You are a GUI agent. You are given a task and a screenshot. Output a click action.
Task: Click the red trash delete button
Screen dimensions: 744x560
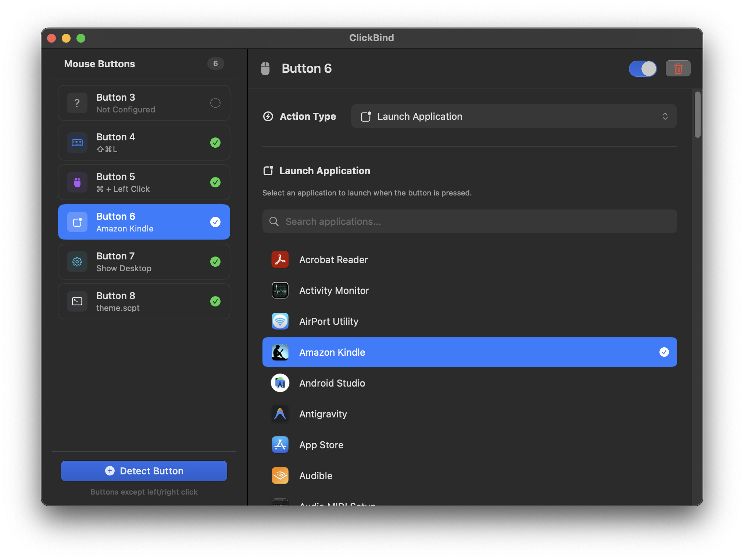coord(678,68)
